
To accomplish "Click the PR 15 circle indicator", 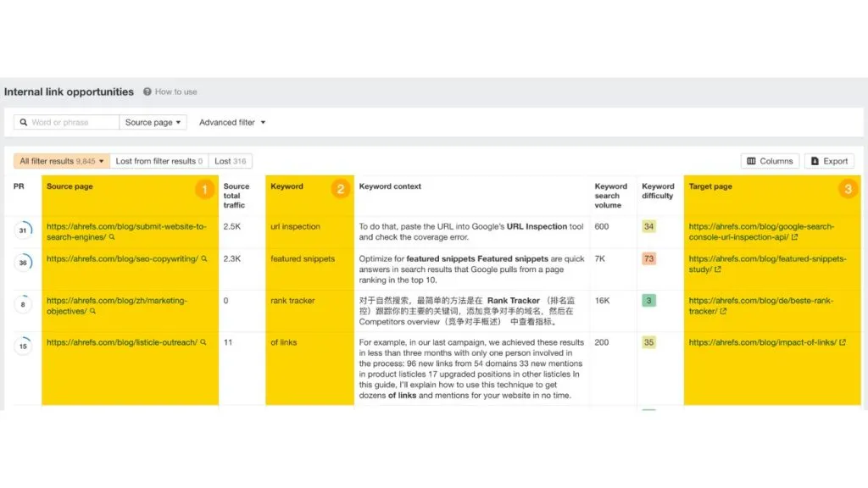I will [23, 347].
